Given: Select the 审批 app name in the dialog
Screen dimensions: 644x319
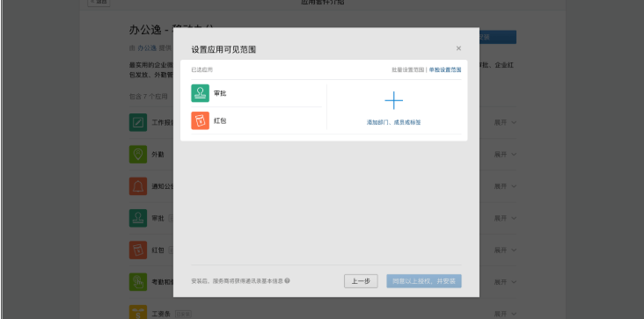Looking at the screenshot, I should tap(220, 93).
